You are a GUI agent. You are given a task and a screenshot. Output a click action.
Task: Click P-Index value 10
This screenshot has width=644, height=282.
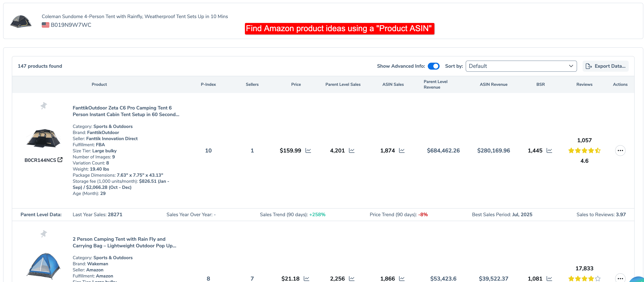coord(208,150)
